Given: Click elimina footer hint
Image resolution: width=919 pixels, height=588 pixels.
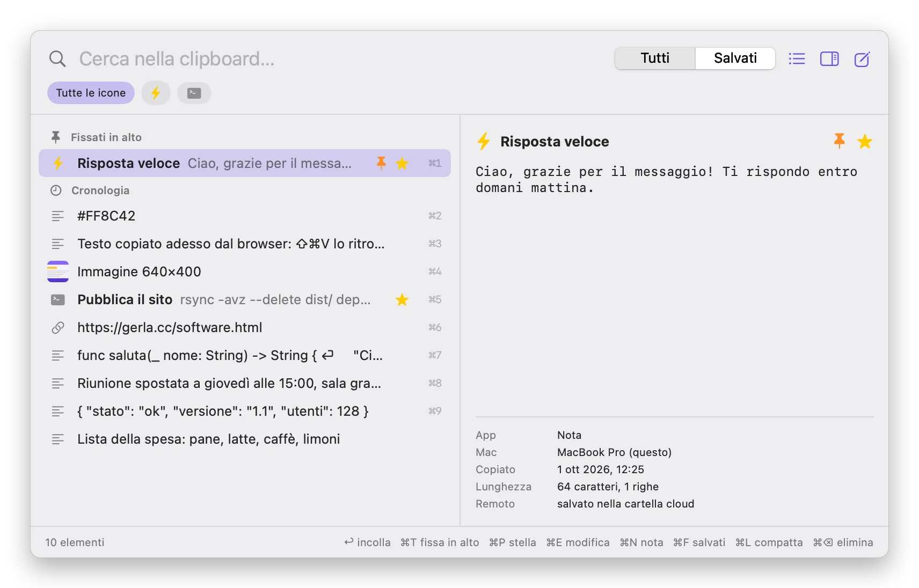Looking at the screenshot, I should pyautogui.click(x=843, y=542).
